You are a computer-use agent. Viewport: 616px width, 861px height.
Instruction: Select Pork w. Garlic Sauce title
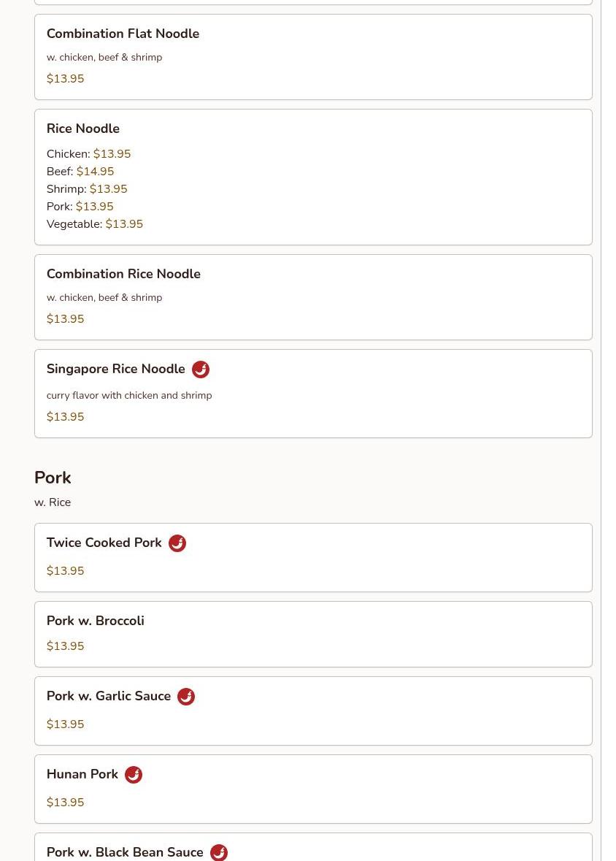(109, 696)
